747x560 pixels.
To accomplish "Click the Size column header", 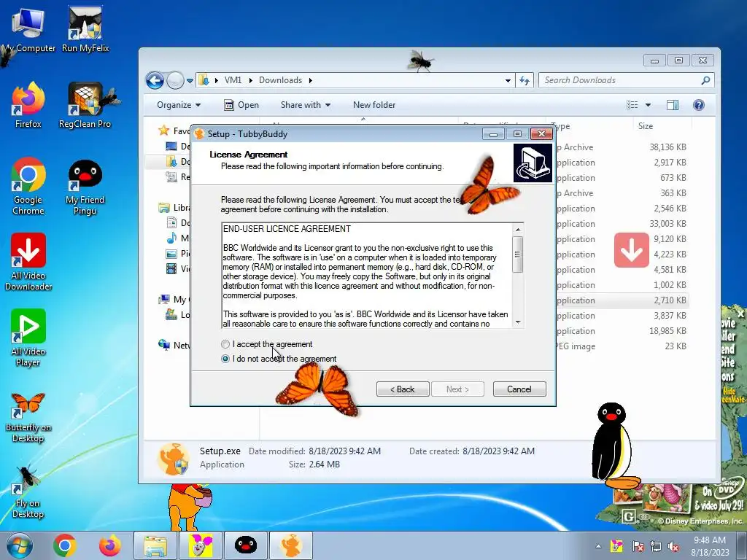I will click(x=646, y=126).
